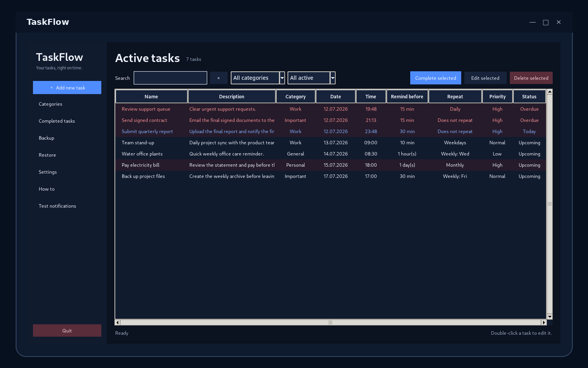The image size is (588, 368).
Task: Select the Water office plants task
Action: (x=331, y=154)
